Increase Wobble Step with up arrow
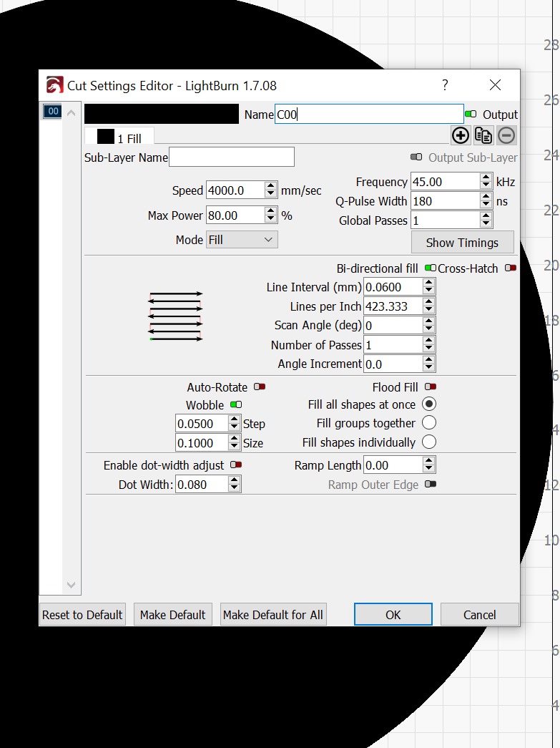Image resolution: width=560 pixels, height=748 pixels. [234, 419]
